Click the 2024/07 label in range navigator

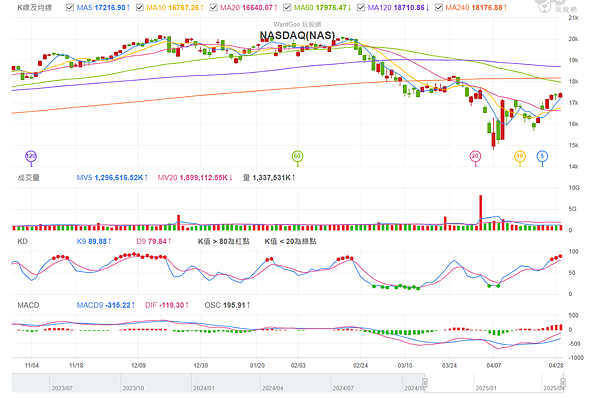(343, 388)
